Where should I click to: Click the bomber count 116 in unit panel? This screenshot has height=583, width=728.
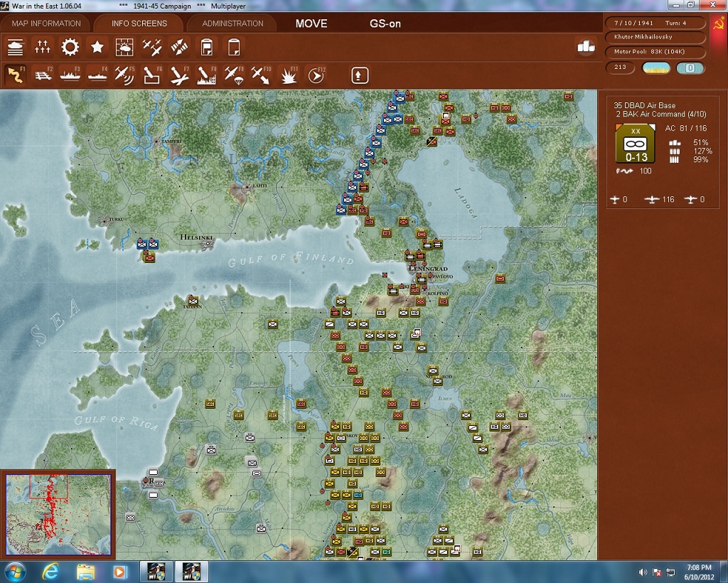[x=668, y=200]
